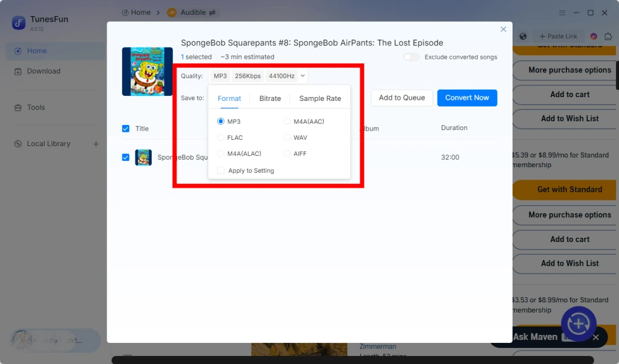Click the plus icon next to Local Library
The width and height of the screenshot is (619, 364).
click(x=96, y=144)
